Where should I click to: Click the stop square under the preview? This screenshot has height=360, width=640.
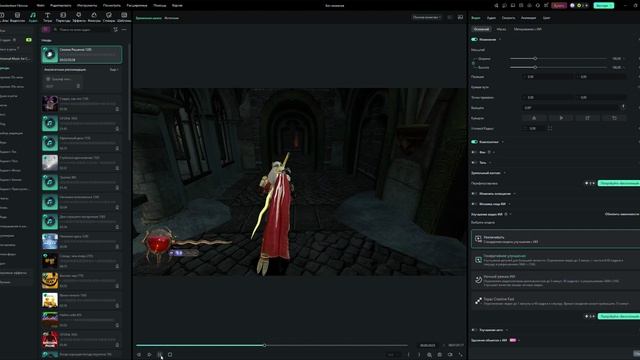pos(170,355)
